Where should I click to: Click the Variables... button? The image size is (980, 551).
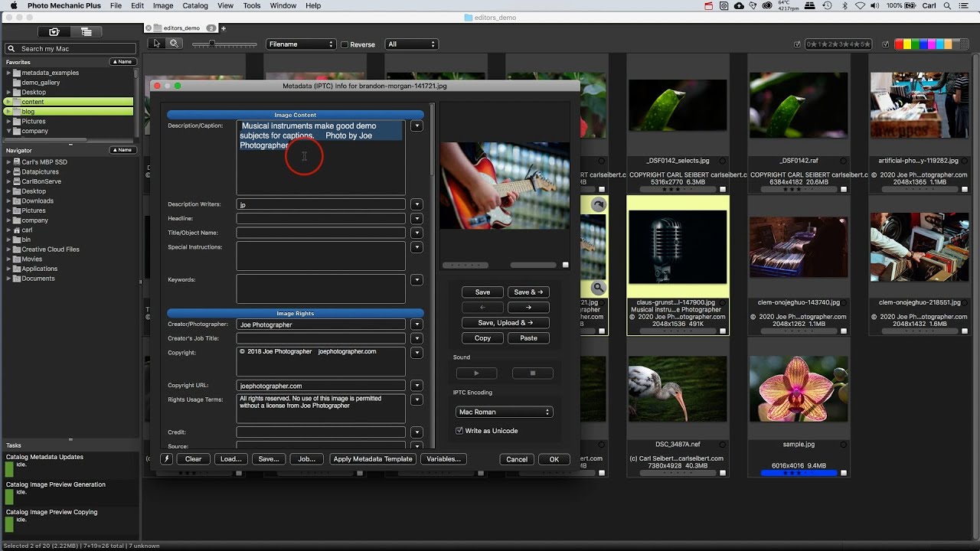tap(444, 459)
